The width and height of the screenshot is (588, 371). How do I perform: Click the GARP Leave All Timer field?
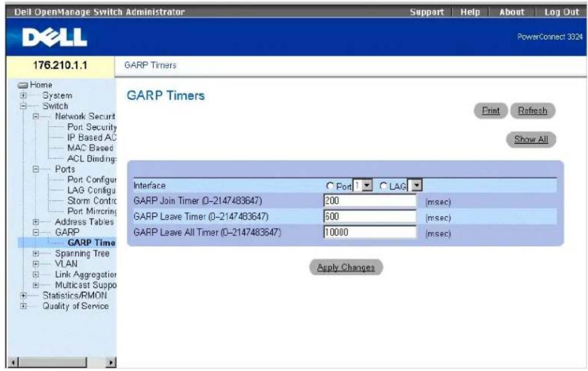pyautogui.click(x=370, y=232)
